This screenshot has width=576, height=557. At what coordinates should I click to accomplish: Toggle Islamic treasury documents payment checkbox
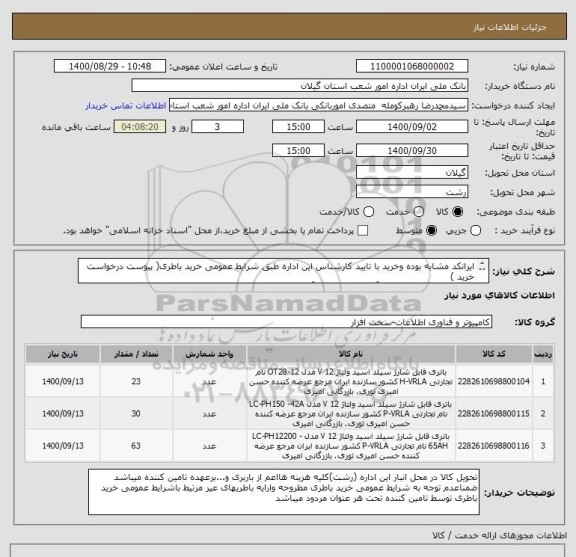(x=363, y=231)
